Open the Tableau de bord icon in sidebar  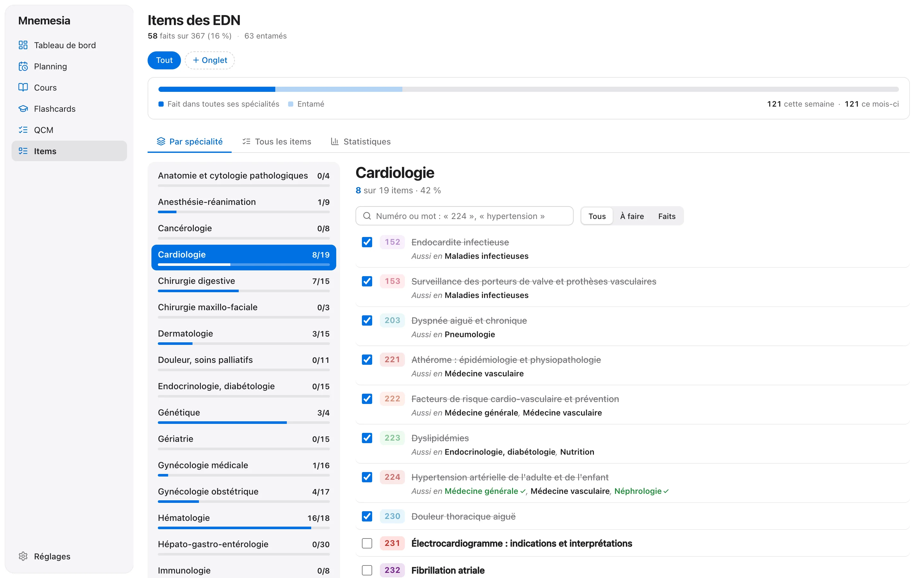[x=23, y=45]
